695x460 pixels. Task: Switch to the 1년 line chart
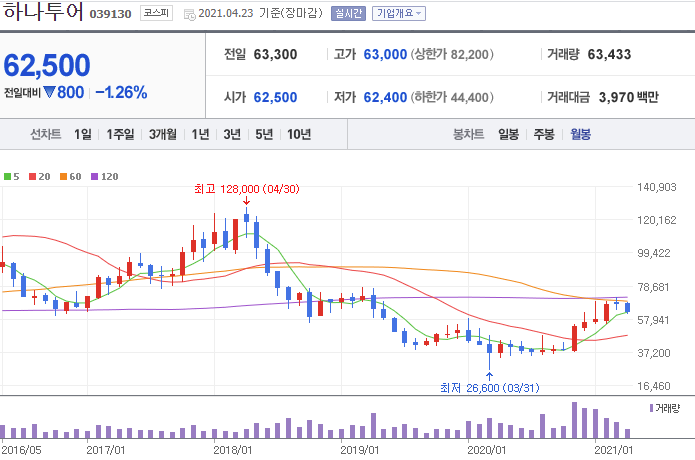[x=200, y=134]
